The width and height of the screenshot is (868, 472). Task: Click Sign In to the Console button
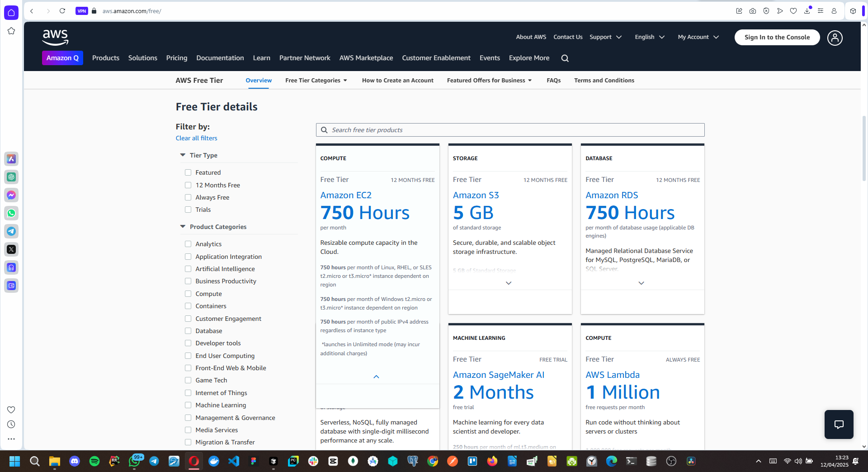click(x=777, y=37)
